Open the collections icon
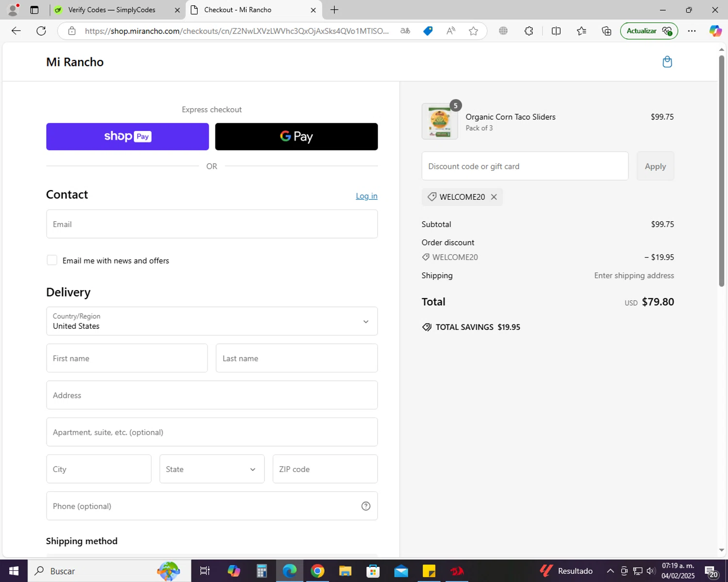728x582 pixels. point(607,31)
